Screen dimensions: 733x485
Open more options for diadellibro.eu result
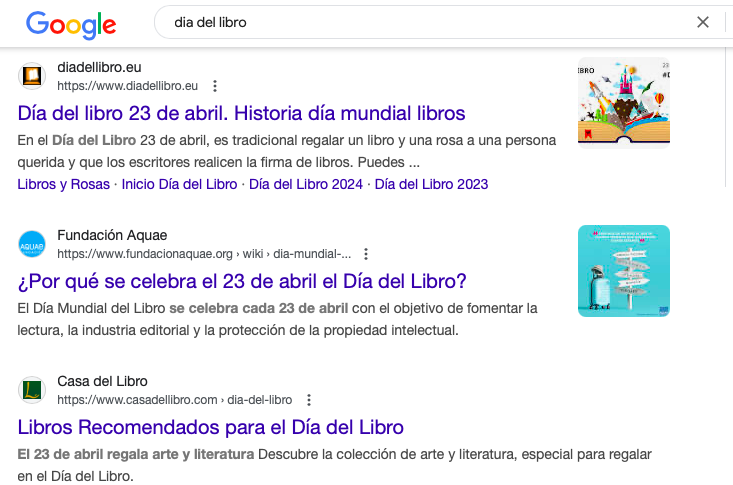click(215, 86)
